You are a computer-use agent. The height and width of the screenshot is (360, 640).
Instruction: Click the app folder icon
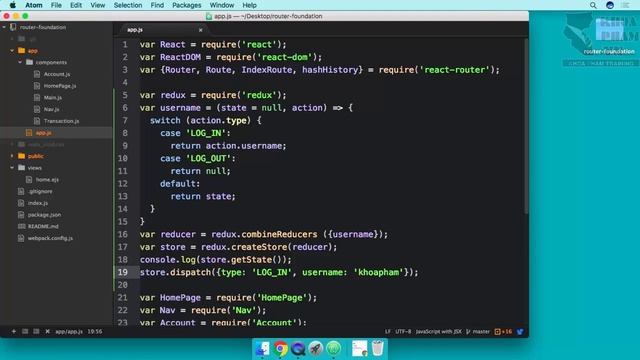point(22,51)
